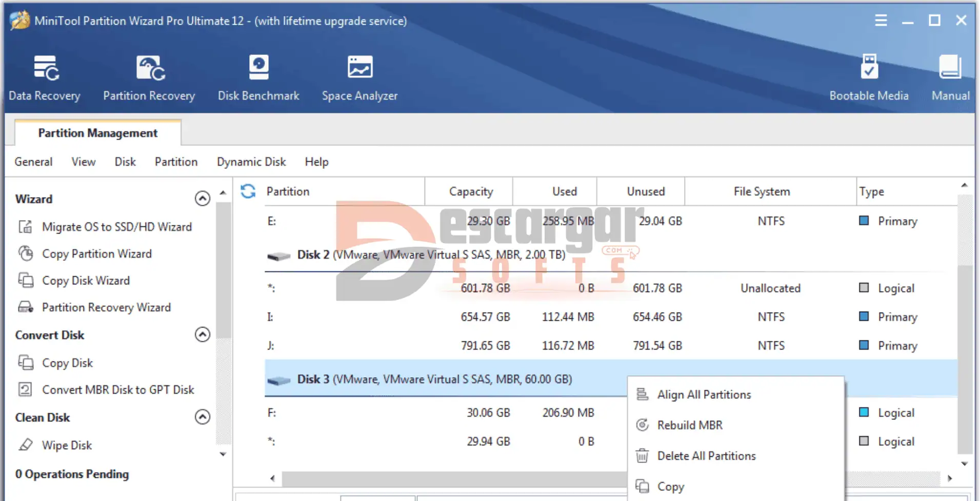Collapse the Clean Disk section
This screenshot has height=501, width=980.
click(203, 417)
